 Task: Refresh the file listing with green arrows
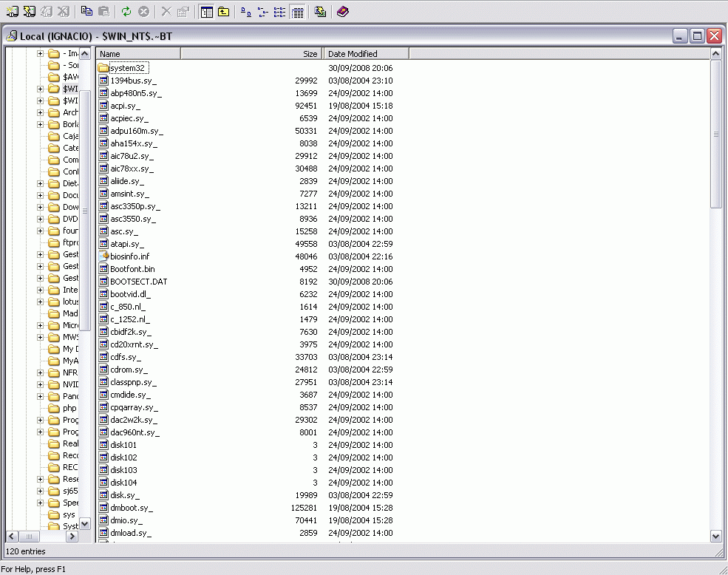[126, 12]
